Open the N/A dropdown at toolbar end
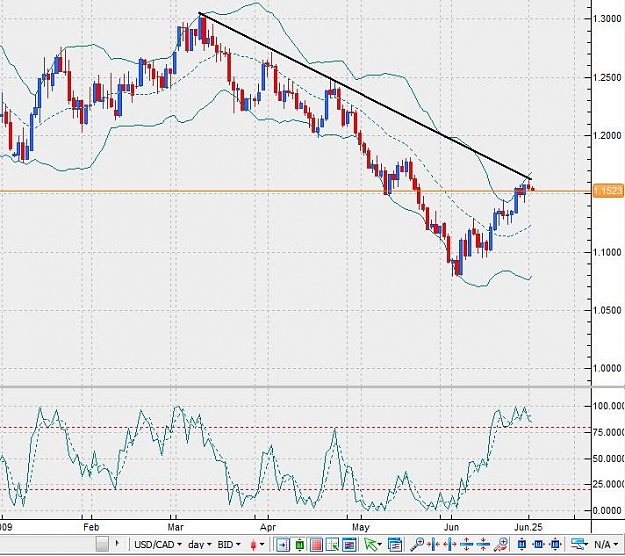 click(606, 544)
